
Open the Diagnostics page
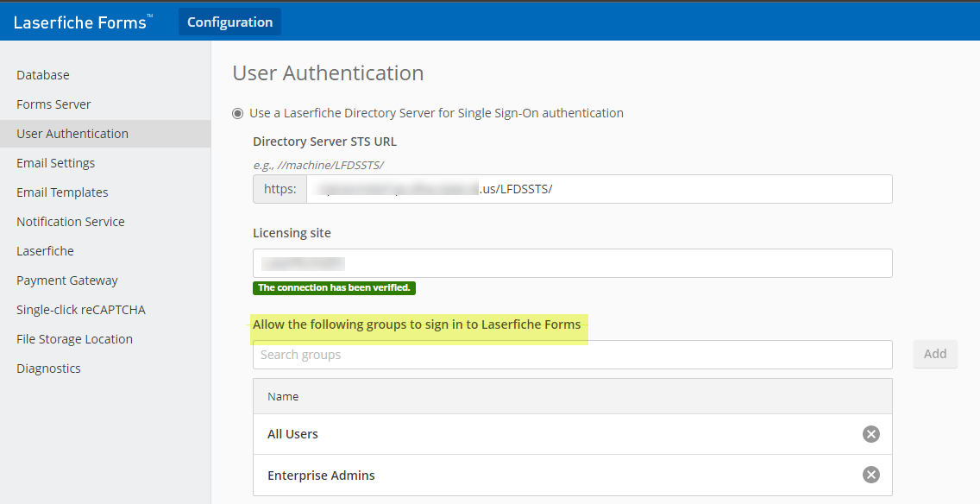pyautogui.click(x=49, y=369)
